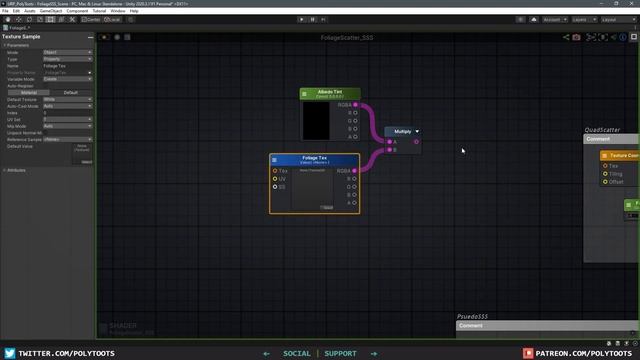Click the square canvas icon beside update icon

[x=127, y=37]
